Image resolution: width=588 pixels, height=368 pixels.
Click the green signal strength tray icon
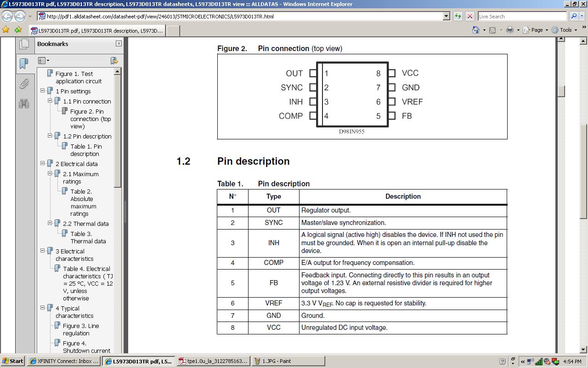click(x=539, y=361)
